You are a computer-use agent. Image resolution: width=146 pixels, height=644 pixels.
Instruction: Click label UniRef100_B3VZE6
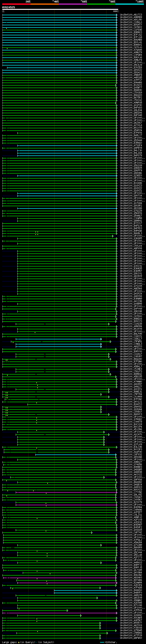pos(131,67)
